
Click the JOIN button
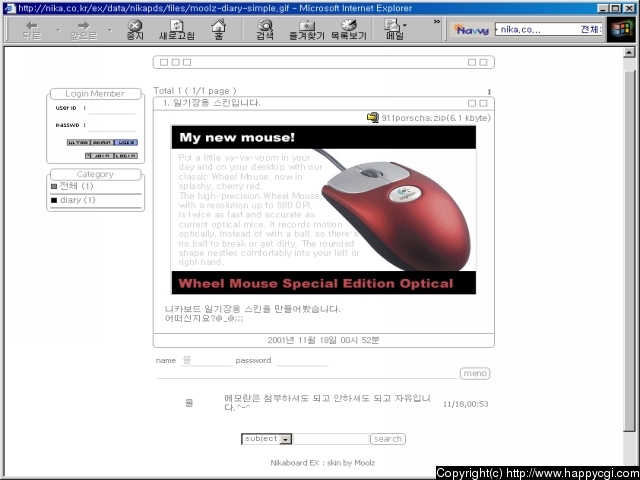pyautogui.click(x=102, y=156)
